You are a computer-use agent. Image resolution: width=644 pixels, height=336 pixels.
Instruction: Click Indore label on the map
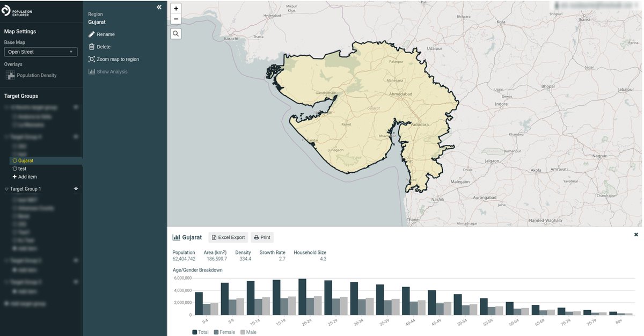coord(501,104)
